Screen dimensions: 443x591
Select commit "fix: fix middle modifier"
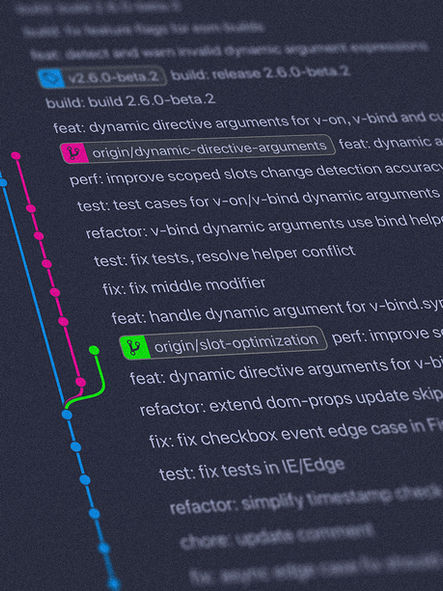[184, 285]
